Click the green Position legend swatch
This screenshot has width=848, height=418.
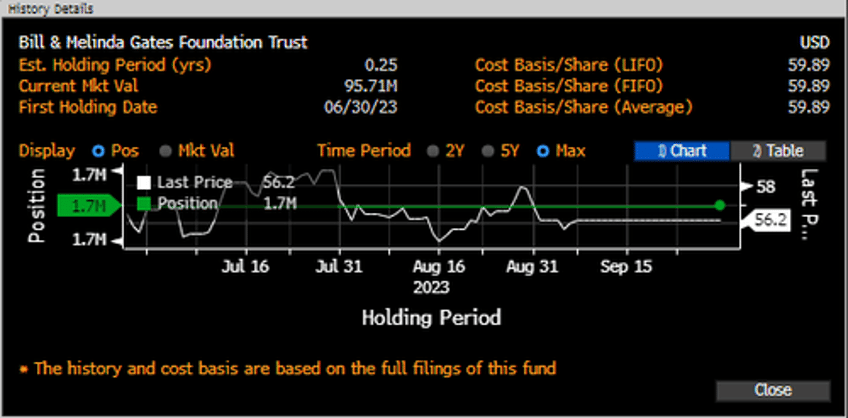point(144,204)
